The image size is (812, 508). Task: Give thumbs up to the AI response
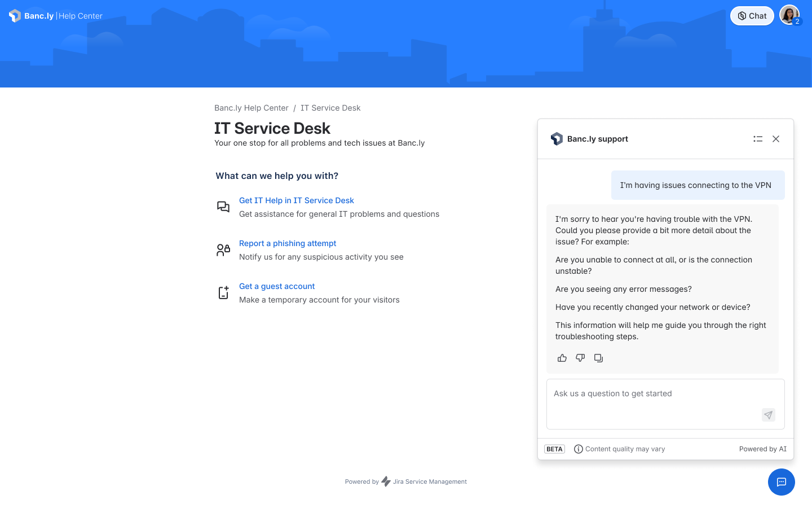562,358
